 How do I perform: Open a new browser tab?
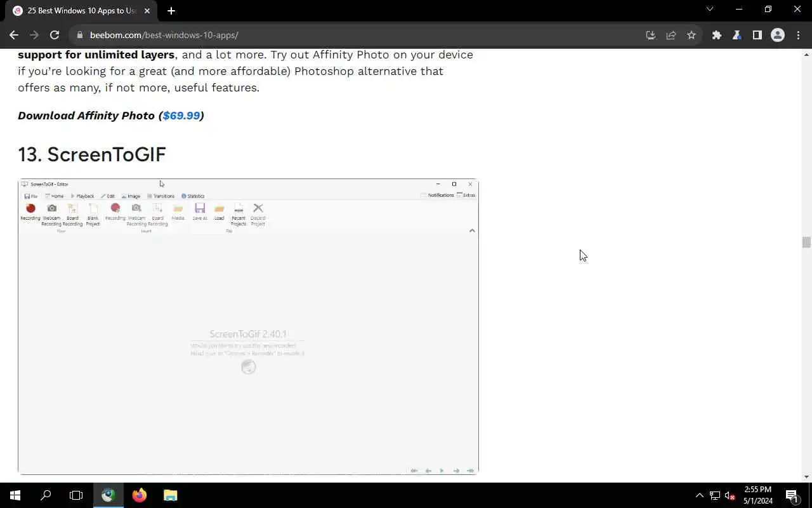(x=171, y=11)
